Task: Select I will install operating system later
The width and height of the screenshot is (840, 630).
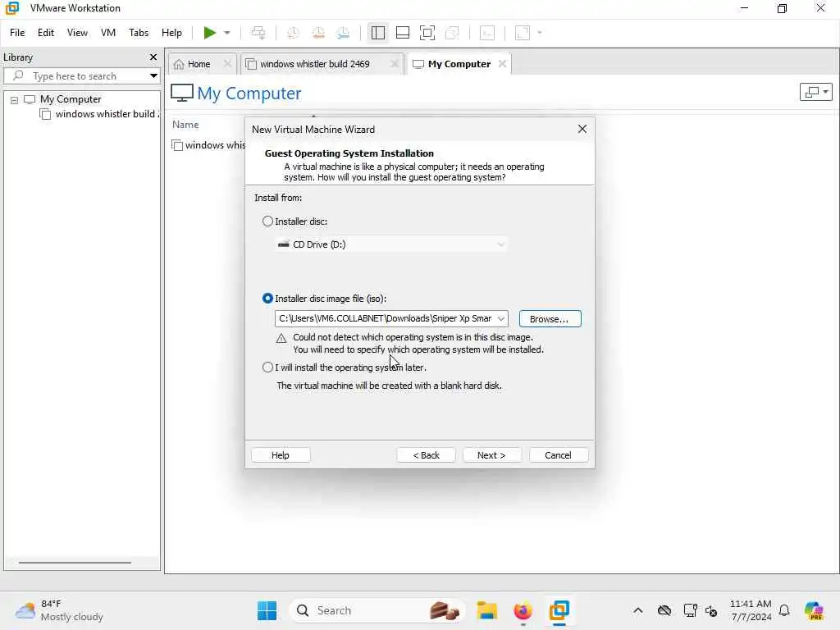Action: [267, 367]
